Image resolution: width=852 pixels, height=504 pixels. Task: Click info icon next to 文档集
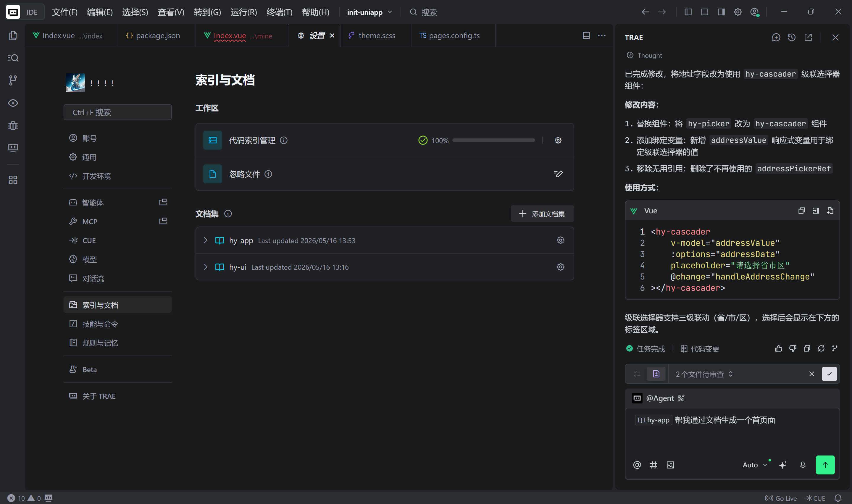228,214
